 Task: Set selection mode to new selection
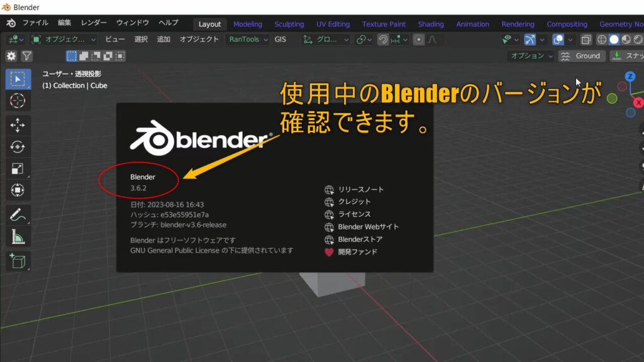[72, 56]
